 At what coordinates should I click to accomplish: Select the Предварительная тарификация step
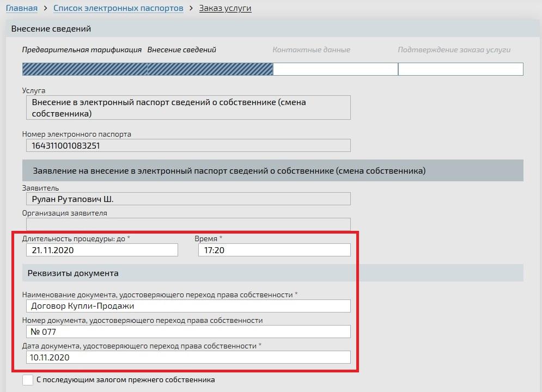pos(82,50)
